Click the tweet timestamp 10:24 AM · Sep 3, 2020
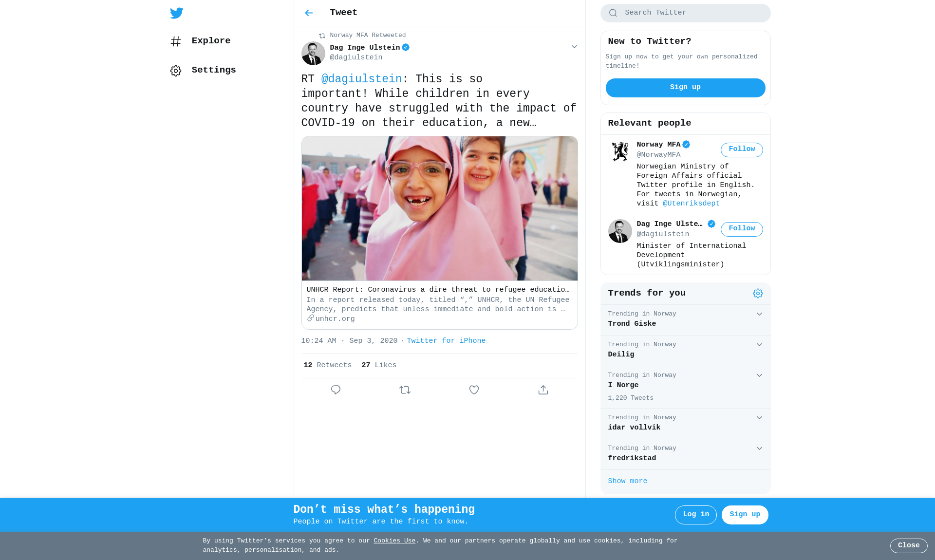The width and height of the screenshot is (935, 560). point(349,341)
